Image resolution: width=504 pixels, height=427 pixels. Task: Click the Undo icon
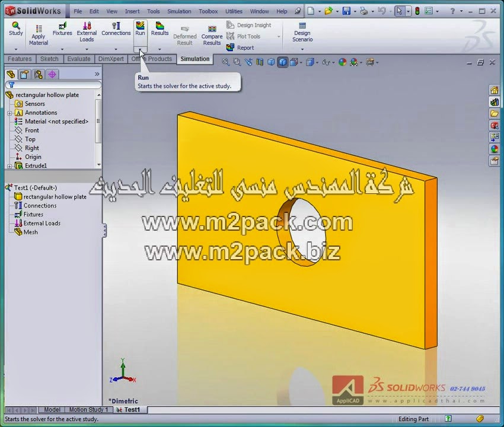381,11
